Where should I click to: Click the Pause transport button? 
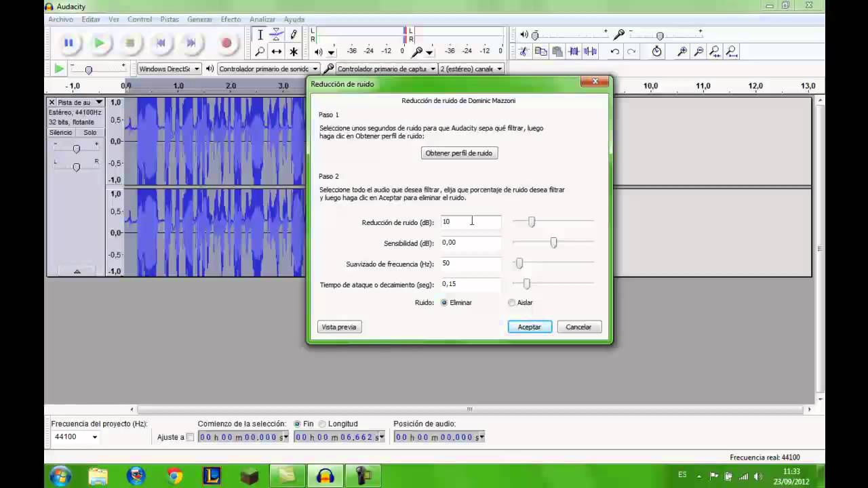pos(68,43)
